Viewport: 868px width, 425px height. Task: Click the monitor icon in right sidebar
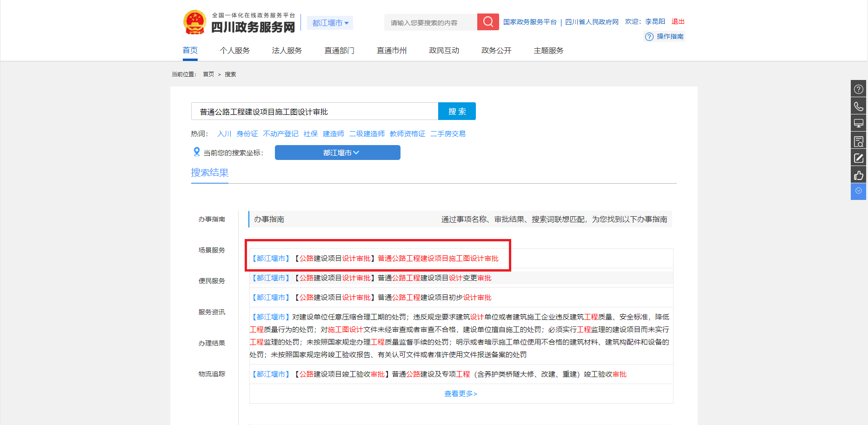[x=858, y=123]
